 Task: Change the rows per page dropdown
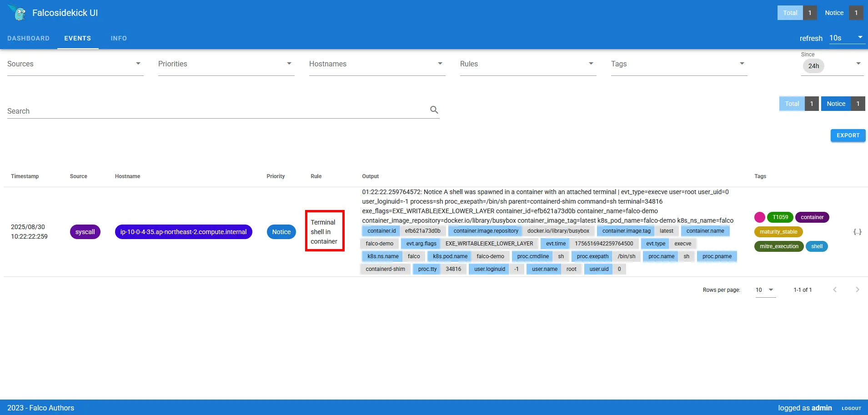point(766,290)
